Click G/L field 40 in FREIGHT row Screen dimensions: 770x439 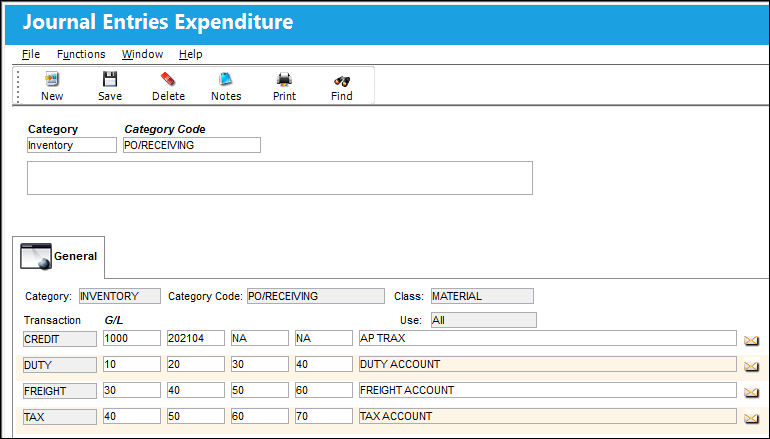click(195, 390)
